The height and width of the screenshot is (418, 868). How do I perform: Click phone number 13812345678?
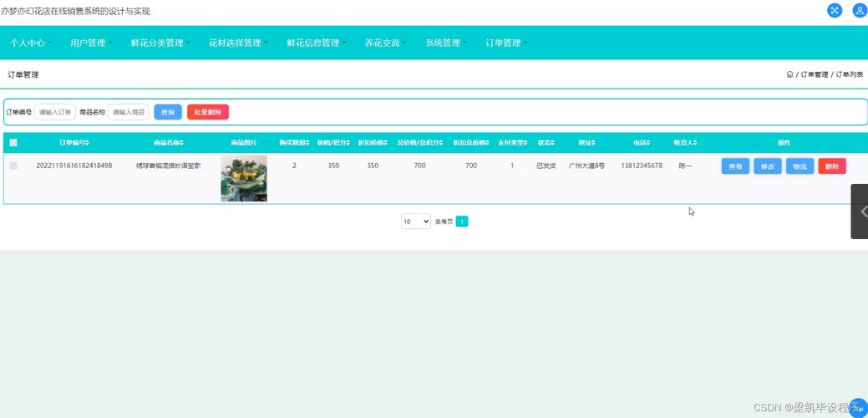642,166
